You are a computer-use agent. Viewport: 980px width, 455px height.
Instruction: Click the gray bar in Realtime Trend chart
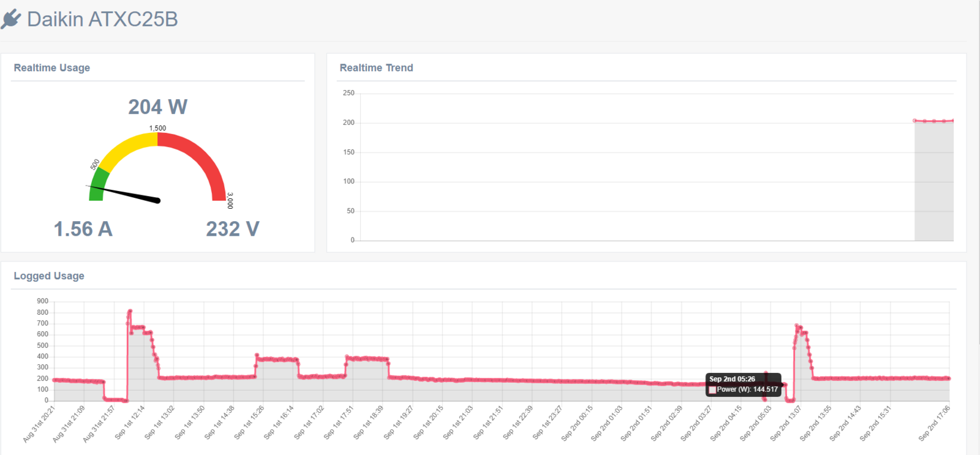[934, 181]
